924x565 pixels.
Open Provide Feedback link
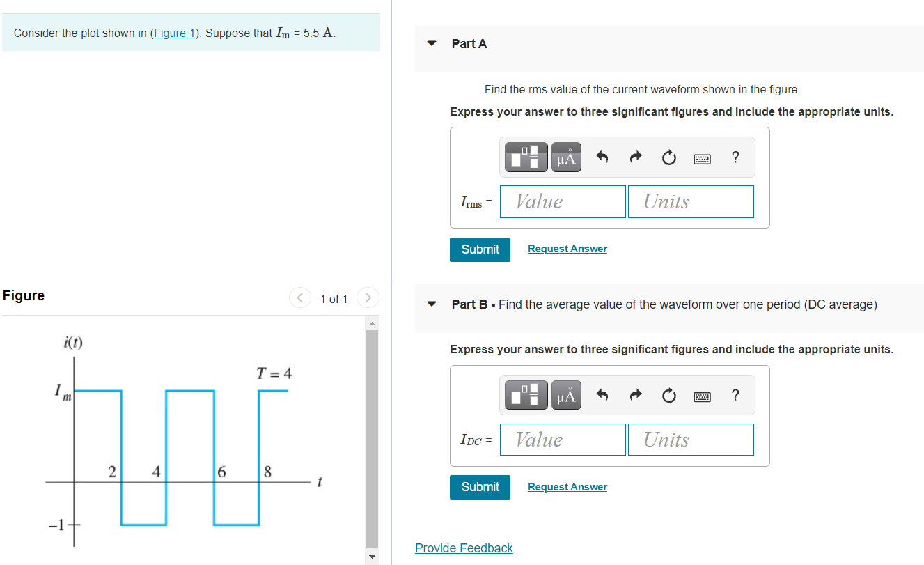coord(464,548)
